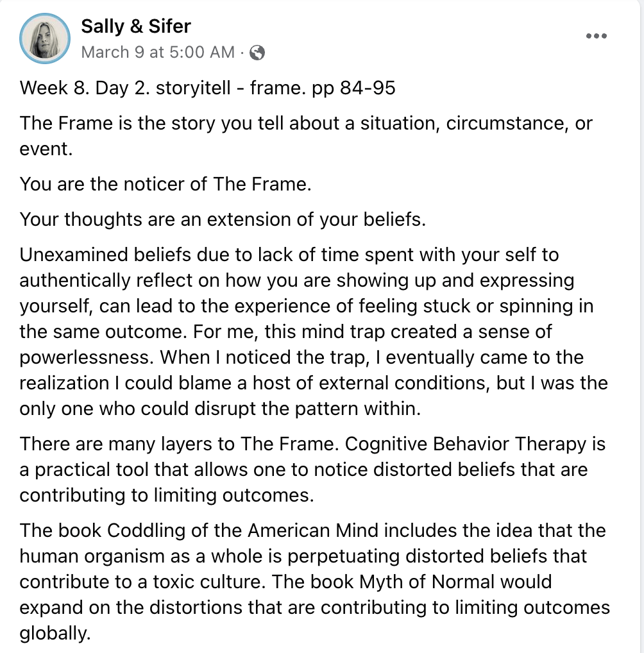The image size is (644, 653).
Task: Open the three-dot post options menu
Action: point(596,37)
